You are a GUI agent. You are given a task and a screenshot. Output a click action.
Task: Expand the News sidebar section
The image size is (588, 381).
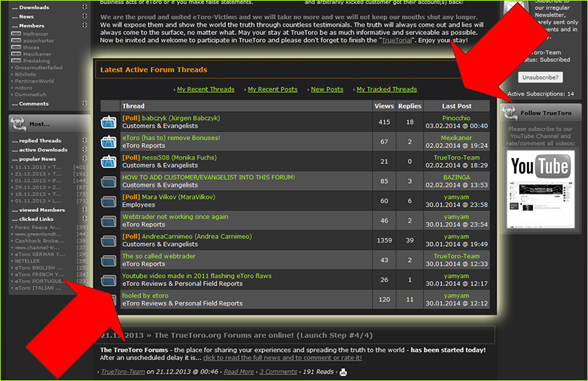(x=85, y=16)
